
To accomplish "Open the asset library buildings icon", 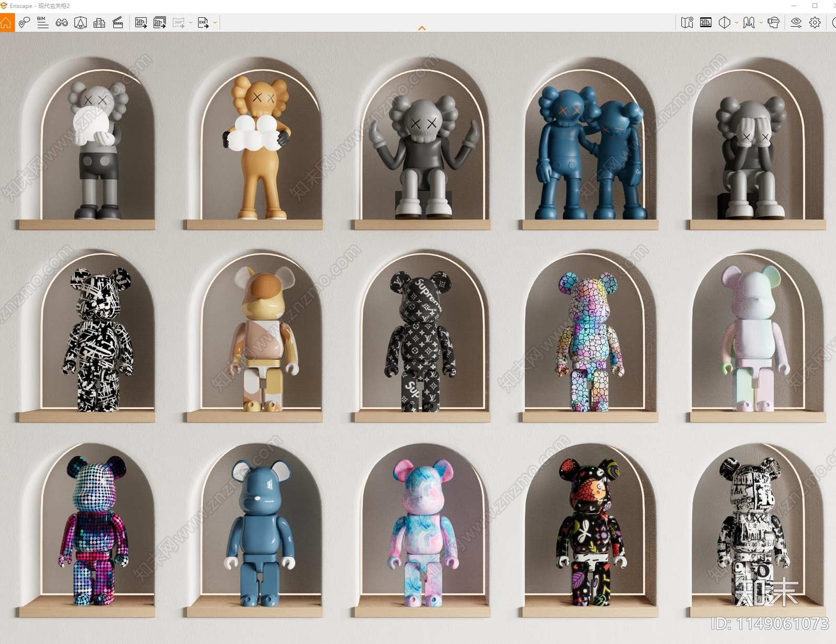I will tap(99, 22).
